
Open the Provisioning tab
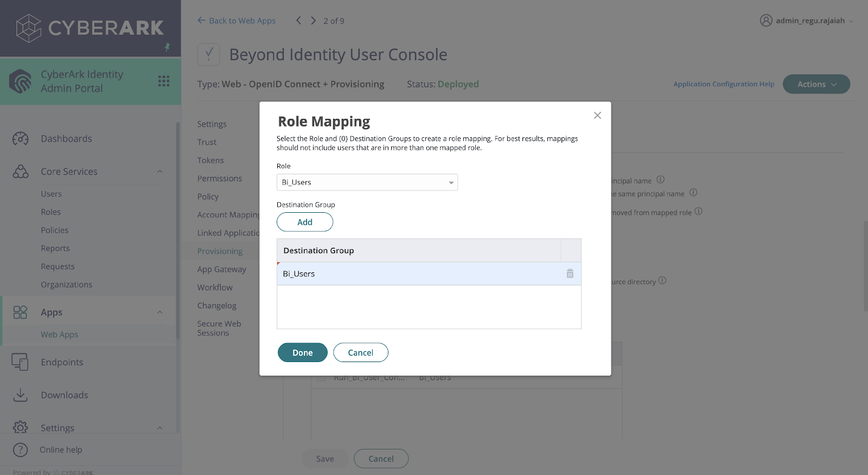[x=220, y=251]
